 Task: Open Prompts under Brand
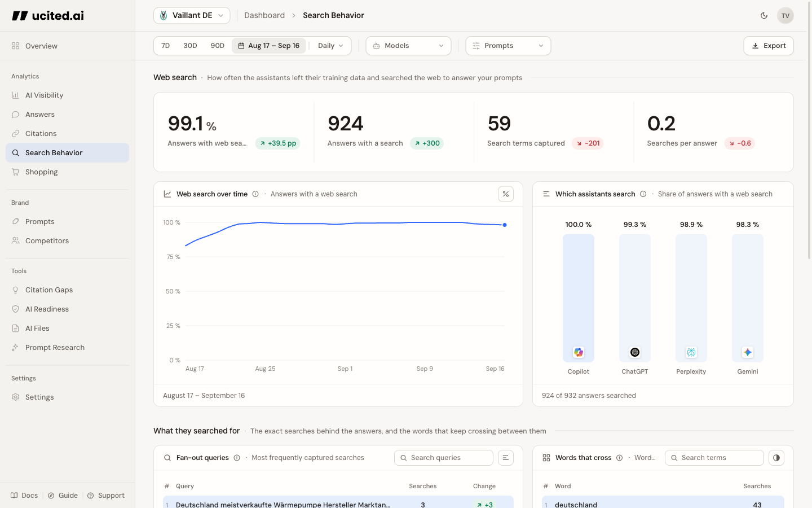[x=67, y=221]
